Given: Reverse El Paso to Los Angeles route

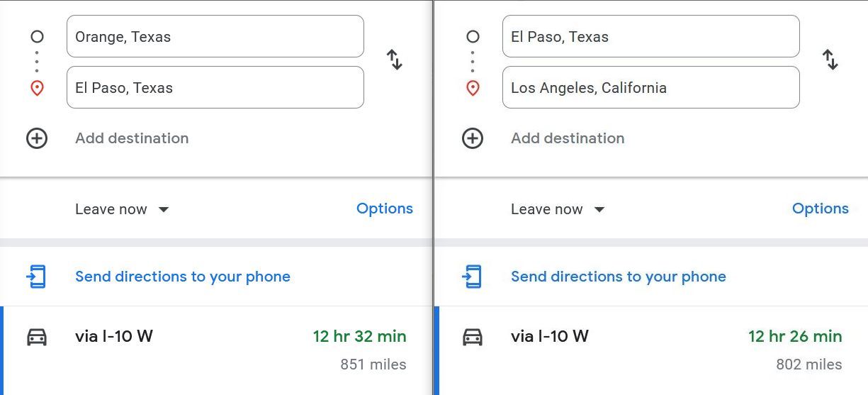Looking at the screenshot, I should [830, 60].
